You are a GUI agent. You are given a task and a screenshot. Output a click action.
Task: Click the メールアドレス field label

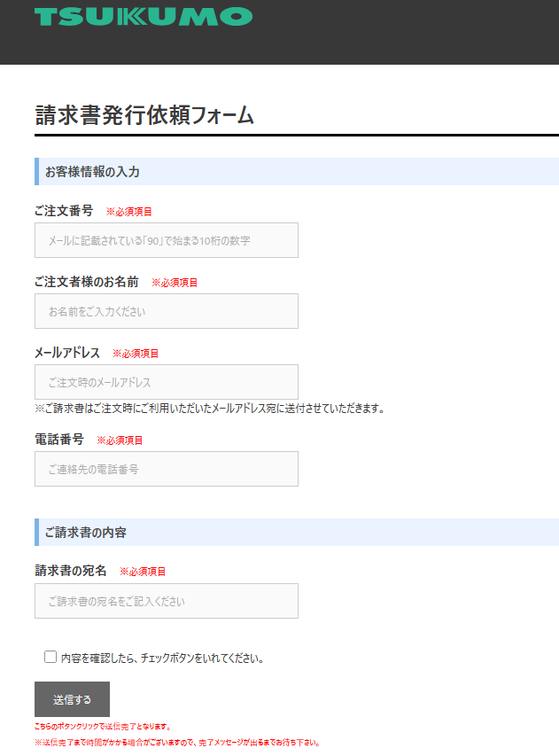[x=67, y=353]
